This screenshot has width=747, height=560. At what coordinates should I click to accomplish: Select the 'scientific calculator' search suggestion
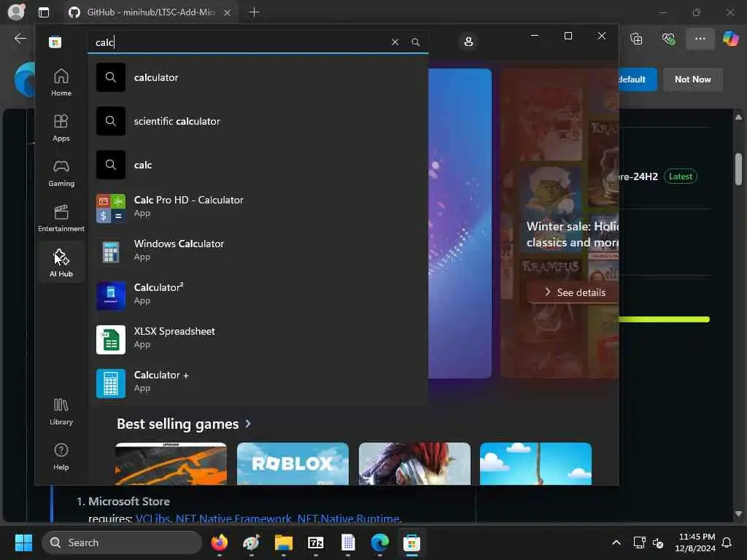click(258, 121)
